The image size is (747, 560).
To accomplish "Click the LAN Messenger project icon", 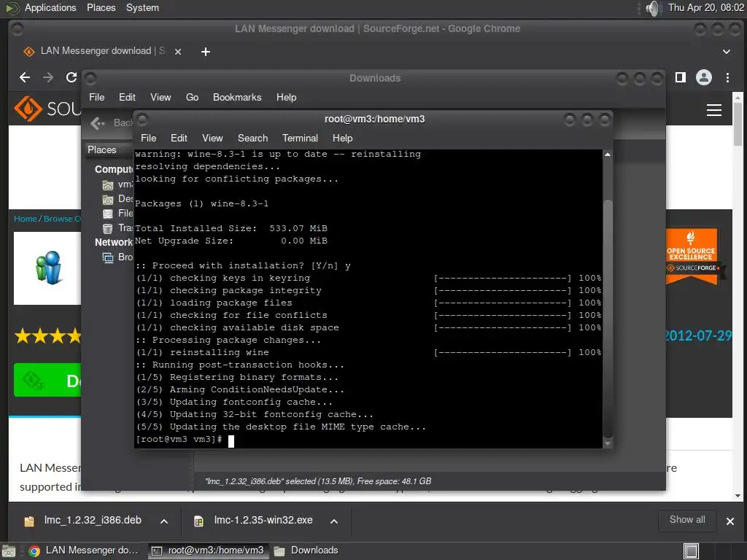I will click(49, 268).
